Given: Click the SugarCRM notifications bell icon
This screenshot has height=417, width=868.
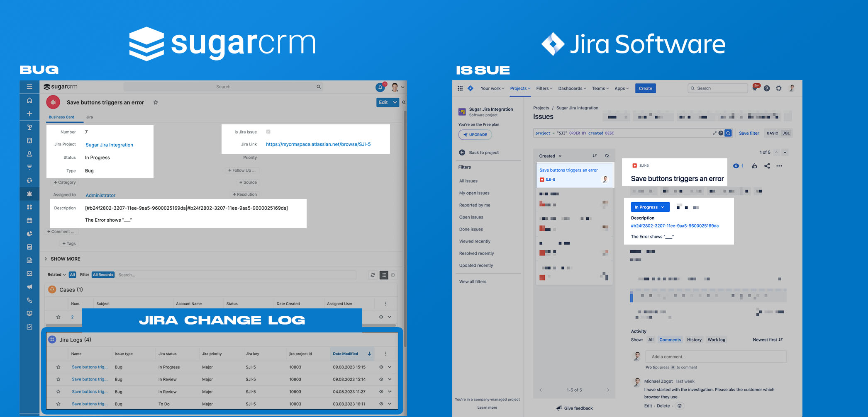Looking at the screenshot, I should pos(380,87).
